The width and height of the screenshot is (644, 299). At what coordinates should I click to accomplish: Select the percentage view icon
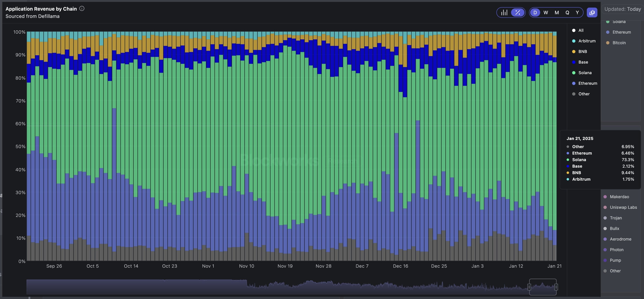point(518,12)
